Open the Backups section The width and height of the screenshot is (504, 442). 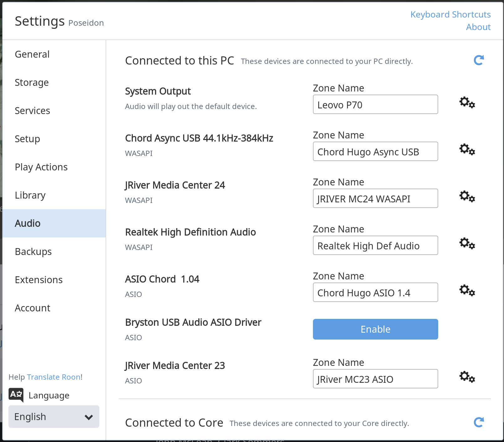click(54, 252)
